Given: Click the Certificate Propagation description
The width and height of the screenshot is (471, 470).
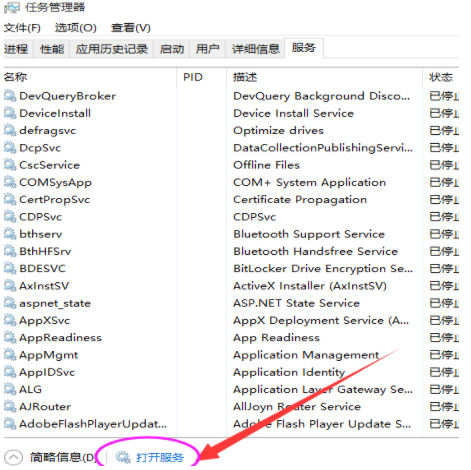Looking at the screenshot, I should (300, 200).
